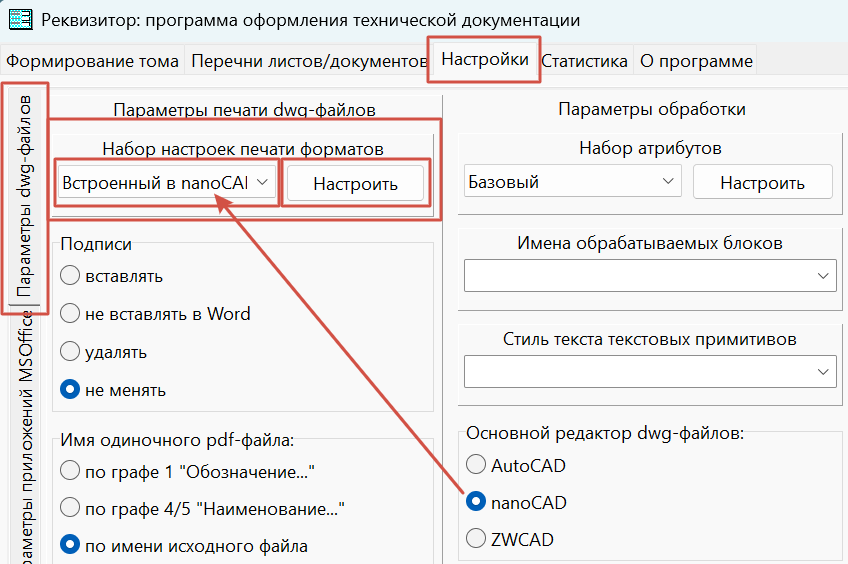
Task: Click the Параметры печати dwg-файлов heading
Action: (x=244, y=109)
